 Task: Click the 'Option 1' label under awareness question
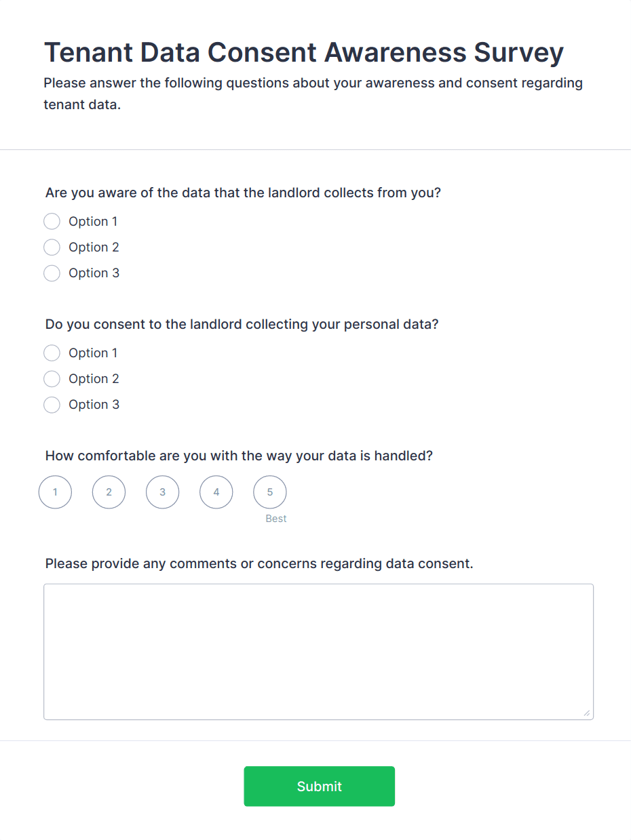click(93, 222)
